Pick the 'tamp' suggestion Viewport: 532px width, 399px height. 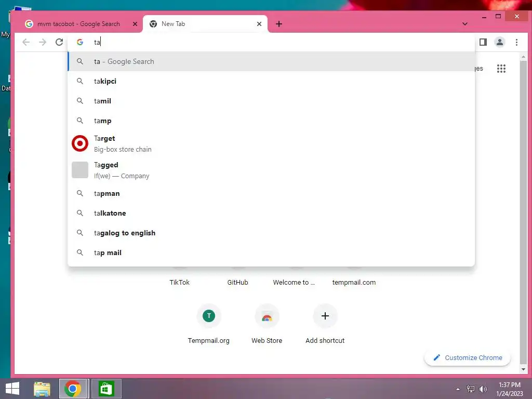271,121
